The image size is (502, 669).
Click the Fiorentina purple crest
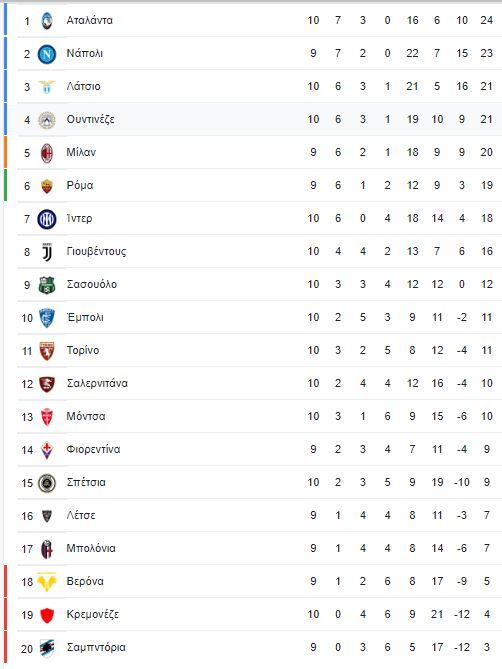pyautogui.click(x=47, y=450)
